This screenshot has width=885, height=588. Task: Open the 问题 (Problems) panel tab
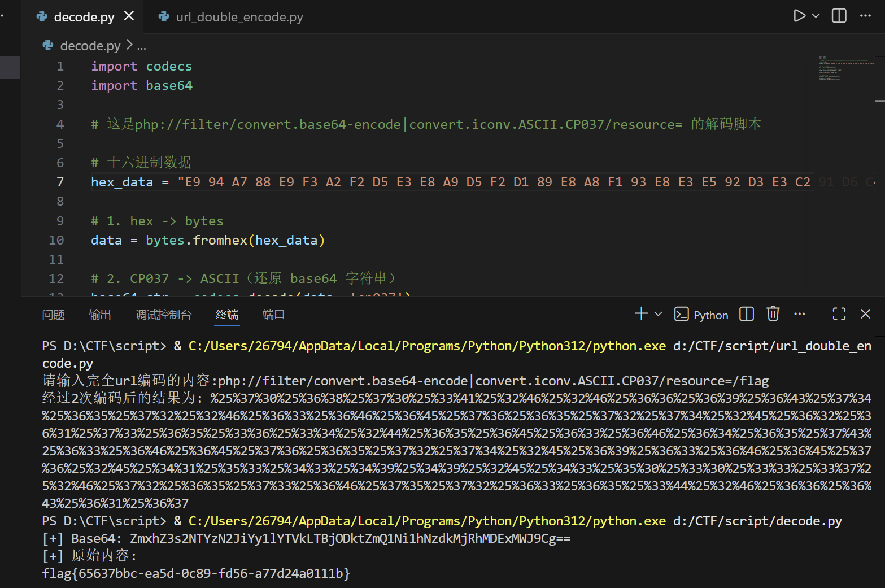(x=53, y=315)
